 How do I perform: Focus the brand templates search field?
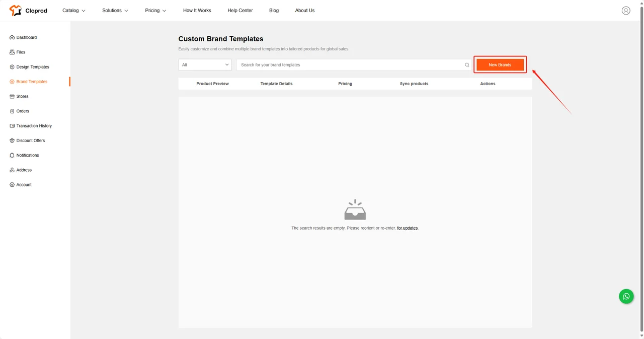(350, 65)
